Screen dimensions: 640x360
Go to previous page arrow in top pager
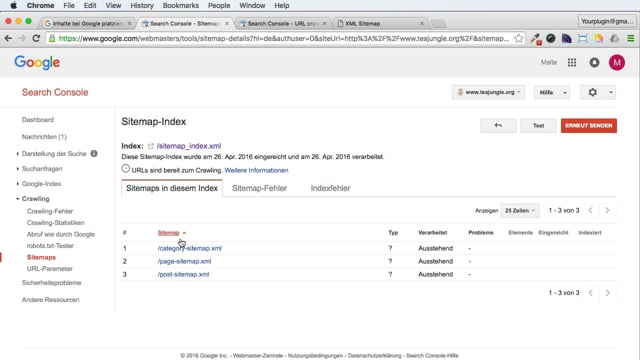[x=591, y=210]
